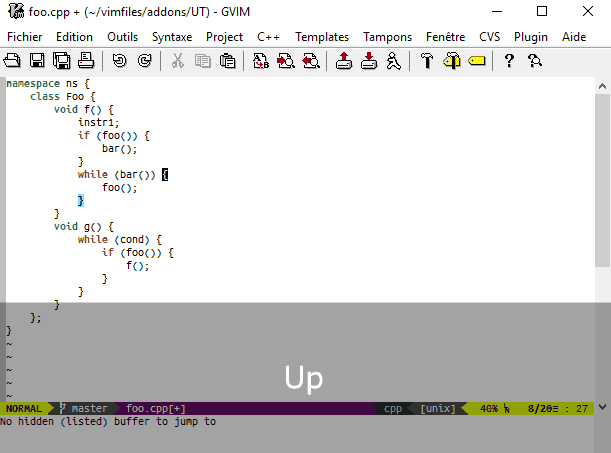Click the 40% position indicator
This screenshot has height=453, width=611.
[489, 409]
